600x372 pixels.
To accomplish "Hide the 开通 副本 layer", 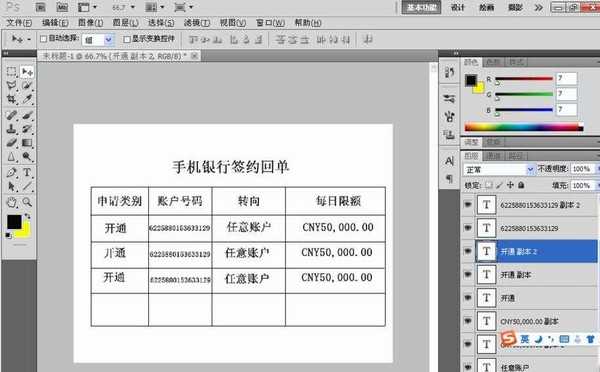I will point(468,274).
